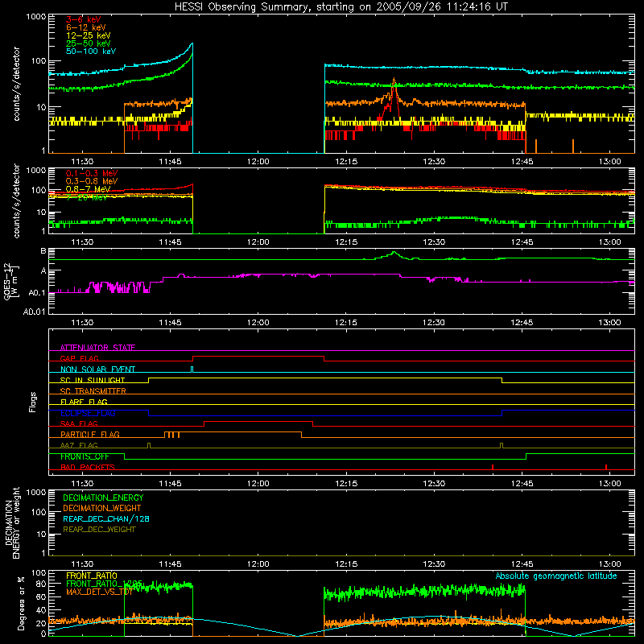The image size is (644, 644).
Task: Click the GOES green curve peak near 12:23
Action: [x=394, y=252]
